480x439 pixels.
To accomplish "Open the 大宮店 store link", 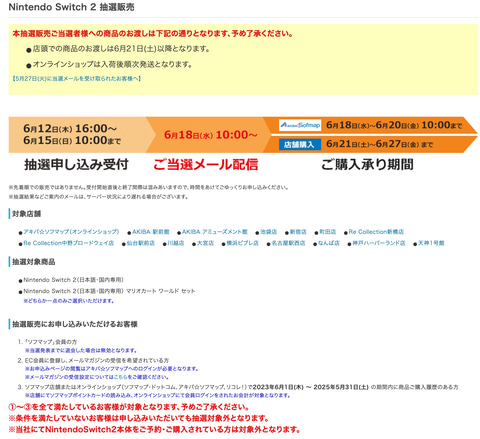I will (205, 243).
